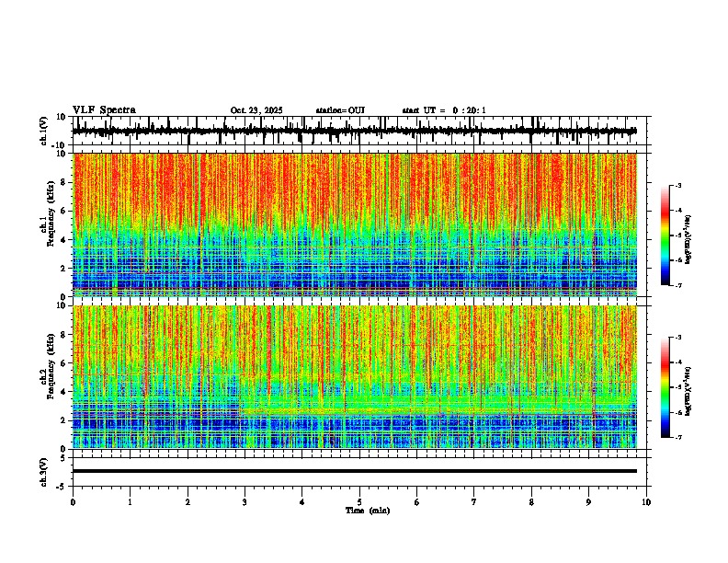Click the "VLF Spectra" title text

pyautogui.click(x=104, y=110)
